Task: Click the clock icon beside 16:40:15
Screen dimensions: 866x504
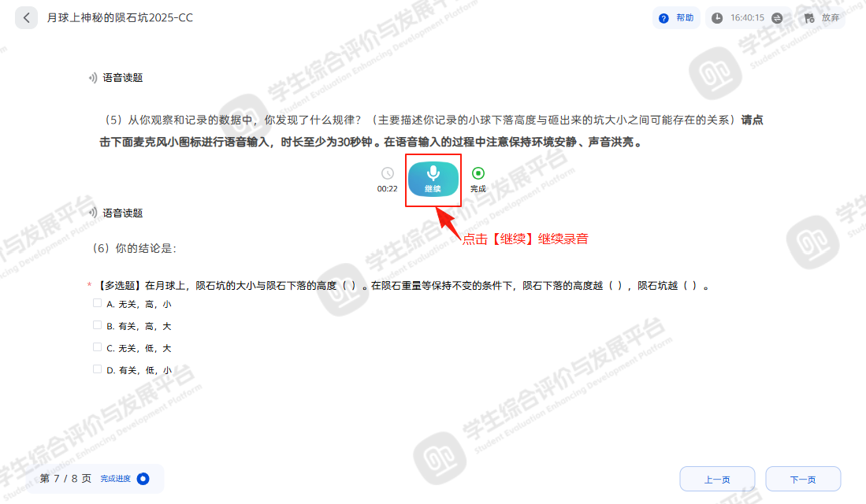Action: [717, 18]
